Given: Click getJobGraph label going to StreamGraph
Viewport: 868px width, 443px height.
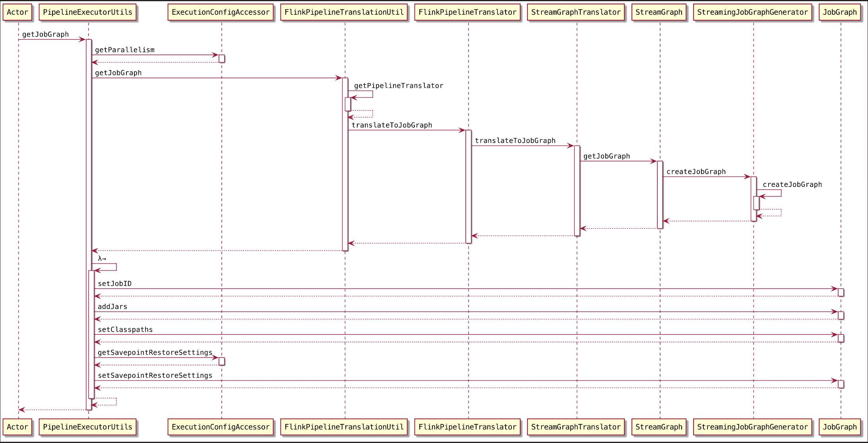Looking at the screenshot, I should 606,156.
